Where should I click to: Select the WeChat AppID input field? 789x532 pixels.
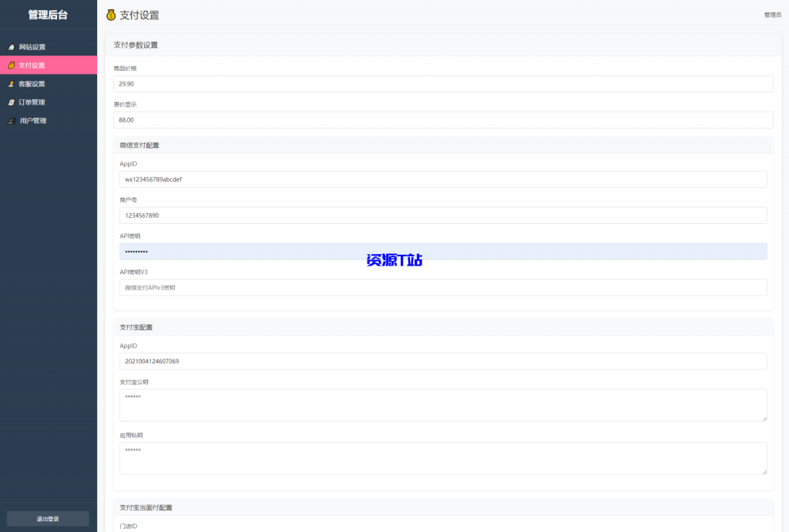tap(443, 179)
